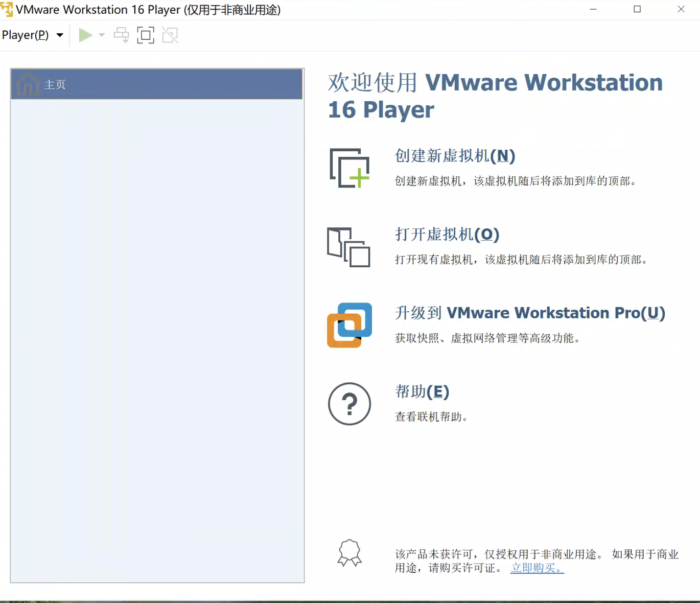Expand the Player menu dropdown arrow
Viewport: 700px width, 603px height.
(60, 35)
